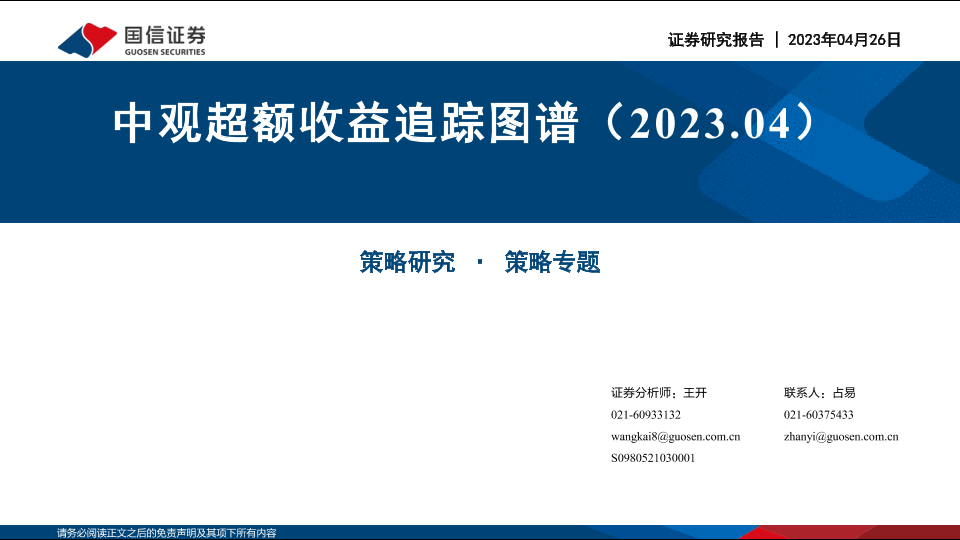Click the 策略专题 subtitle text
960x540 pixels.
(552, 262)
